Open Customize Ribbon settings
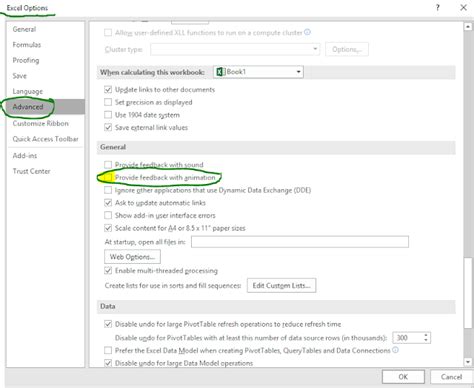 point(40,123)
